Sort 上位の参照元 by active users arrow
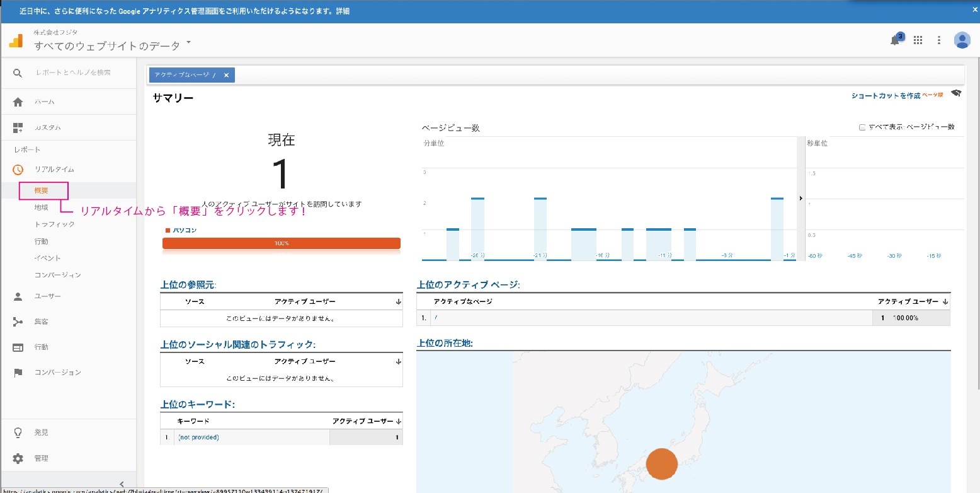This screenshot has width=980, height=493. (x=398, y=302)
